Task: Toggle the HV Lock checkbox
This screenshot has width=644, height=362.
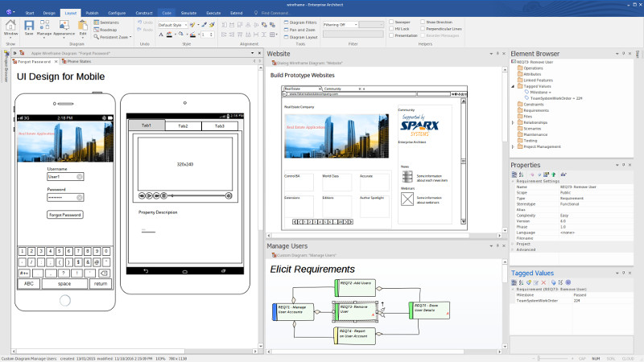Action: pyautogui.click(x=392, y=29)
